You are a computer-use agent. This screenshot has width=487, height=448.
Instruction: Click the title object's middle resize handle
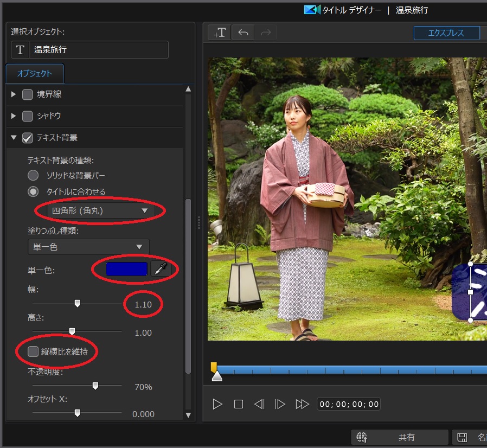pos(471,292)
